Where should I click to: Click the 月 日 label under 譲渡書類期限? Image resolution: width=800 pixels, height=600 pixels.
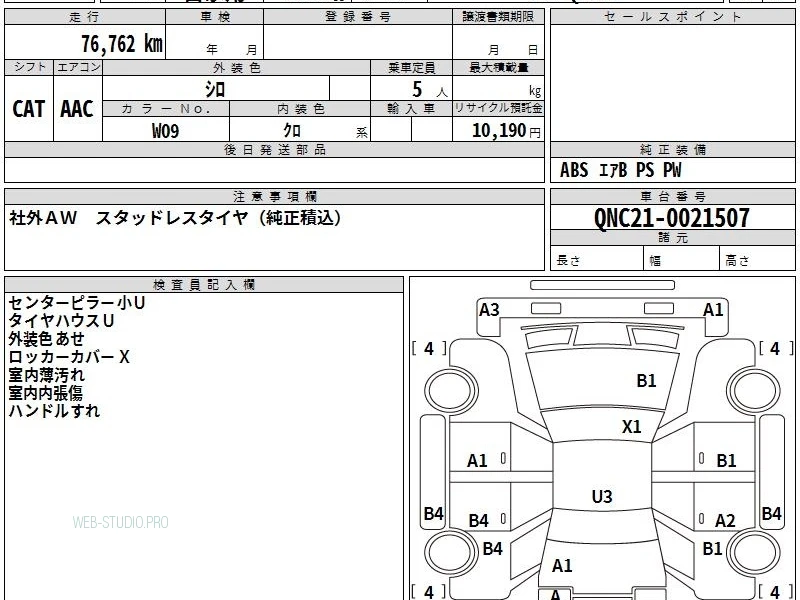pos(513,50)
